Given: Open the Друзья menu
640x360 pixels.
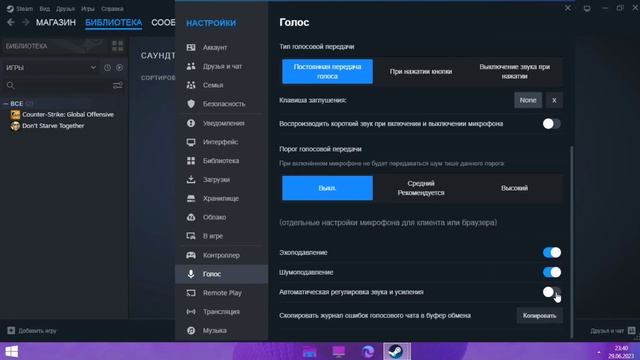Looking at the screenshot, I should point(65,9).
